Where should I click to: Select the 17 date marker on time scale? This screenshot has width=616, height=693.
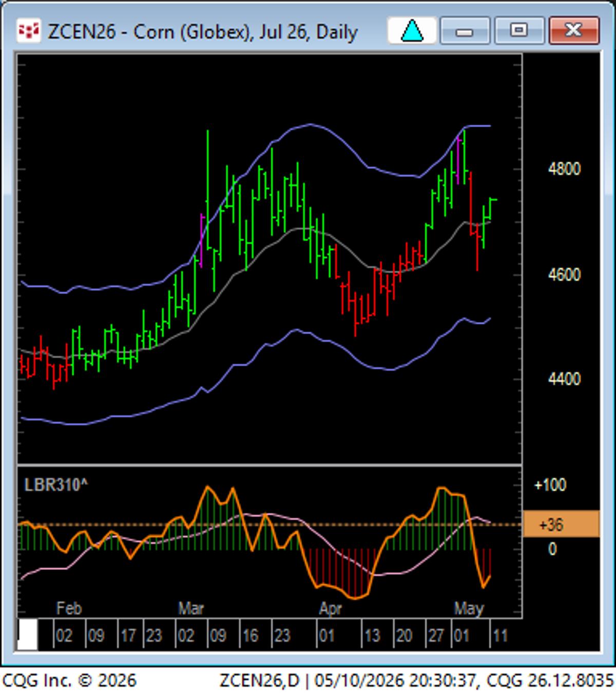(x=128, y=637)
